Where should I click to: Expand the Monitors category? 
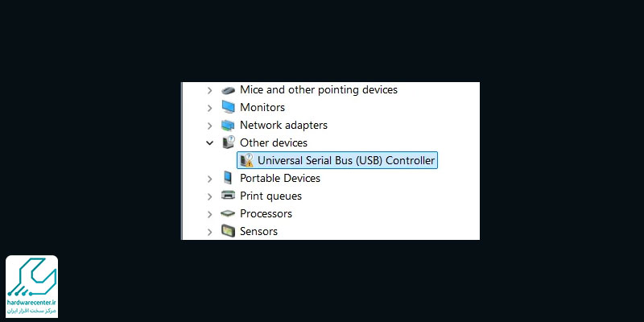tap(209, 108)
